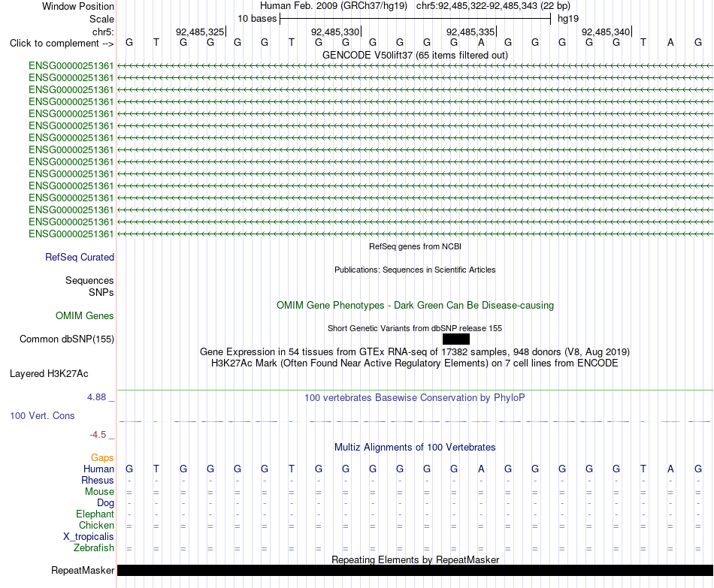714x588 pixels.
Task: Select the Dog alignment row label
Action: 105,503
